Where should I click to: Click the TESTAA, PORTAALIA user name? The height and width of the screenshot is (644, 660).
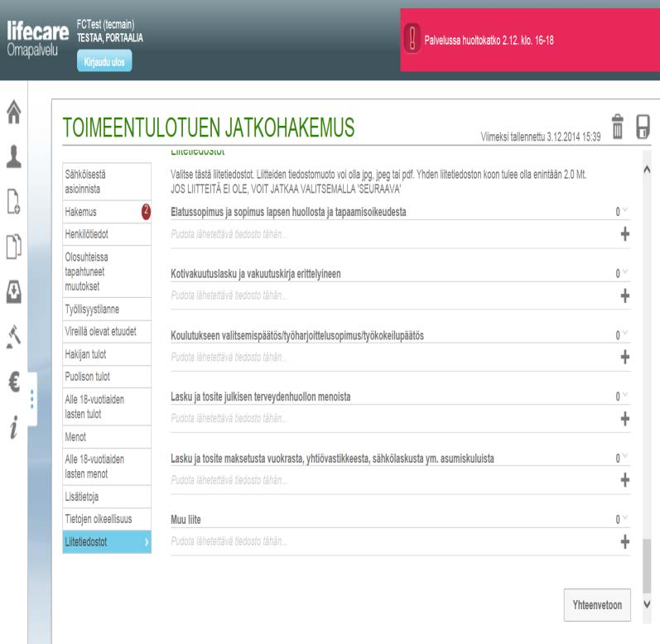point(110,38)
